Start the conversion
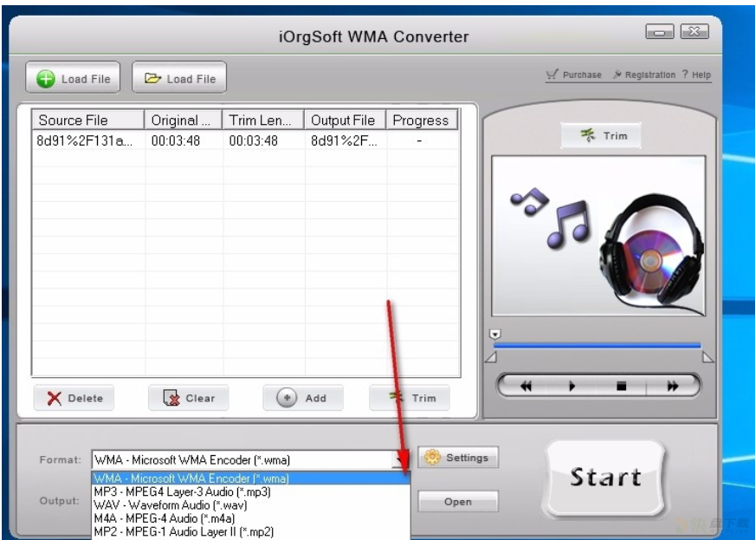The width and height of the screenshot is (756, 540). [x=605, y=478]
